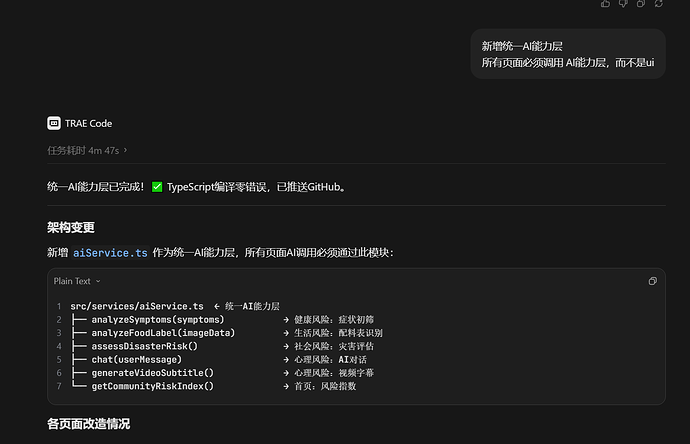Viewport: 690px width, 444px height.
Task: Click the user message bubble about AI能力层
Action: coord(568,54)
